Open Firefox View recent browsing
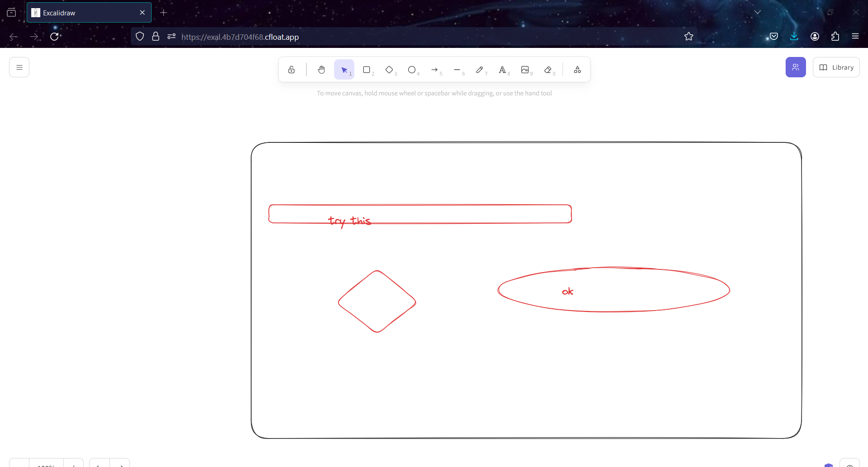Image resolution: width=868 pixels, height=467 pixels. [11, 13]
